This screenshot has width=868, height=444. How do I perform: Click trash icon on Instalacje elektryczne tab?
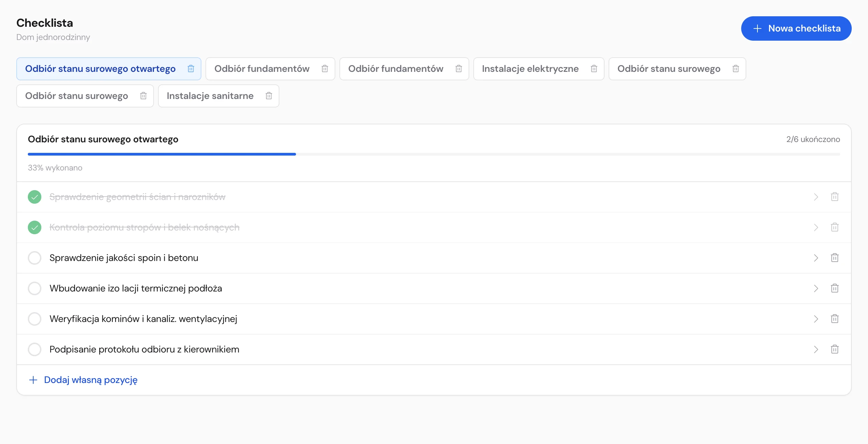594,69
